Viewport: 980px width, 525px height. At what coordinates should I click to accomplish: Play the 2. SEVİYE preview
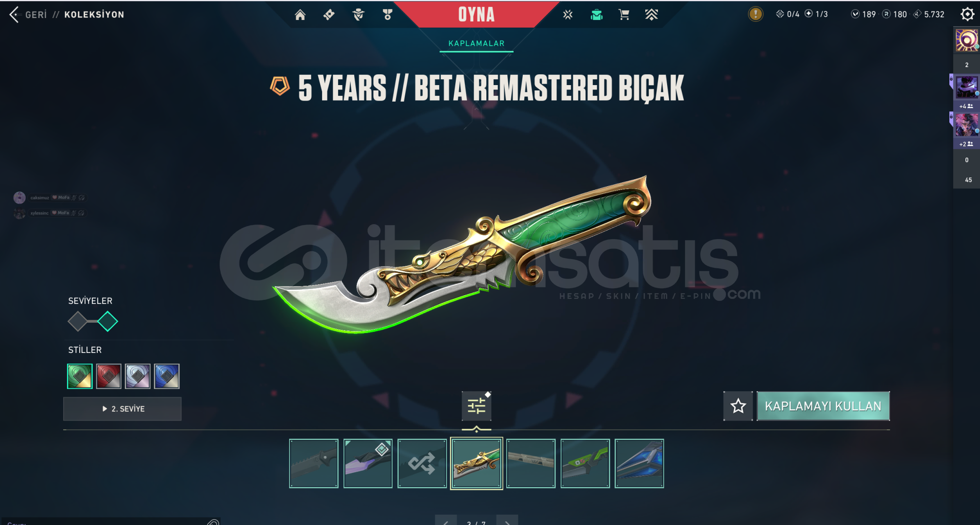[122, 409]
